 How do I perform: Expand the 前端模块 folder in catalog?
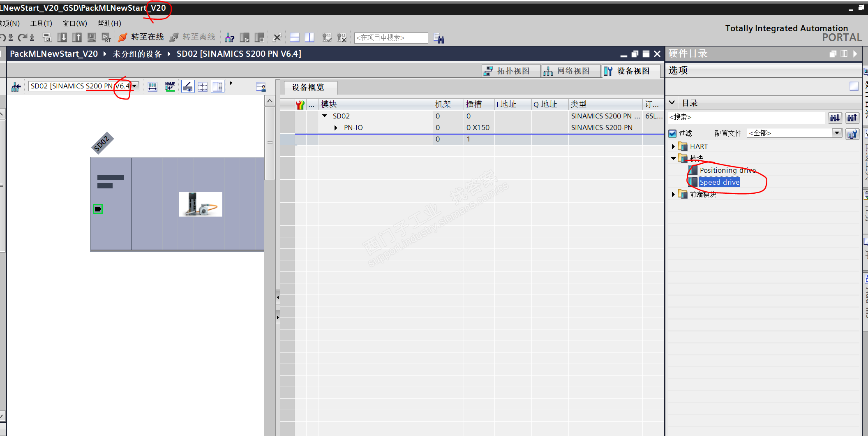(x=673, y=194)
